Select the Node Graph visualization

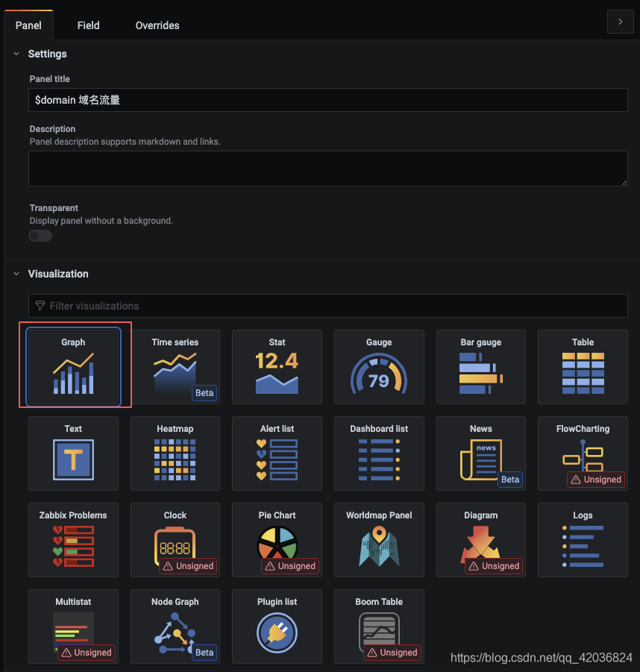[x=175, y=627]
